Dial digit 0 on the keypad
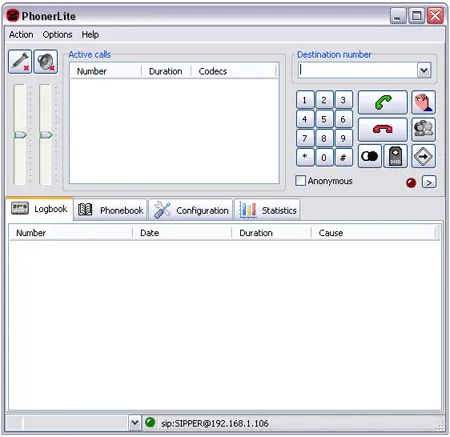Image resolution: width=450 pixels, height=437 pixels. (324, 157)
